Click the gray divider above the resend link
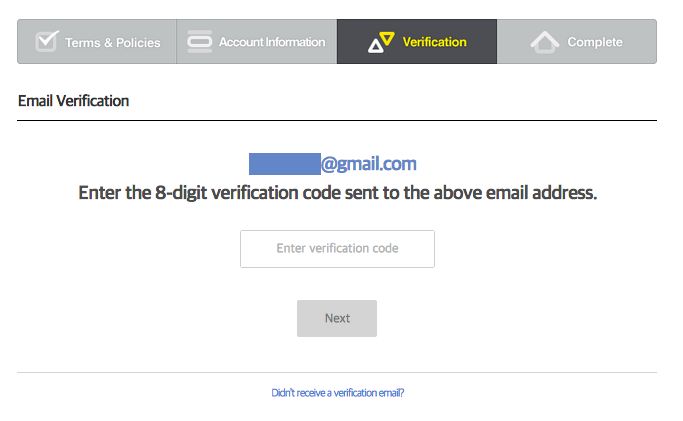The height and width of the screenshot is (421, 683). 337,372
